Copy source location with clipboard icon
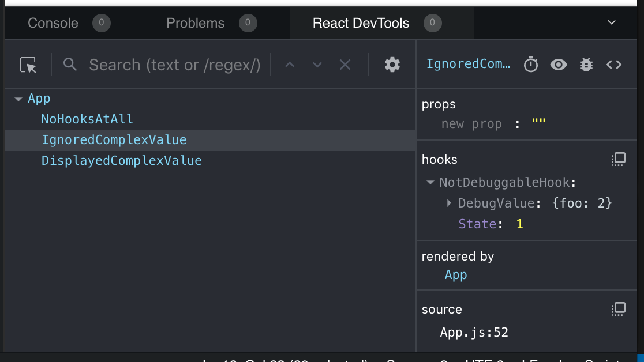Image resolution: width=644 pixels, height=362 pixels. (x=618, y=309)
